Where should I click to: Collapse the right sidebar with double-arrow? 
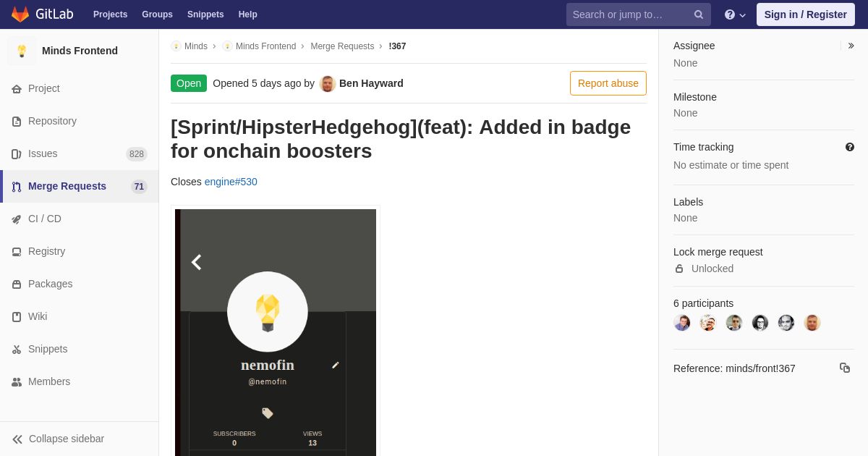[x=851, y=46]
